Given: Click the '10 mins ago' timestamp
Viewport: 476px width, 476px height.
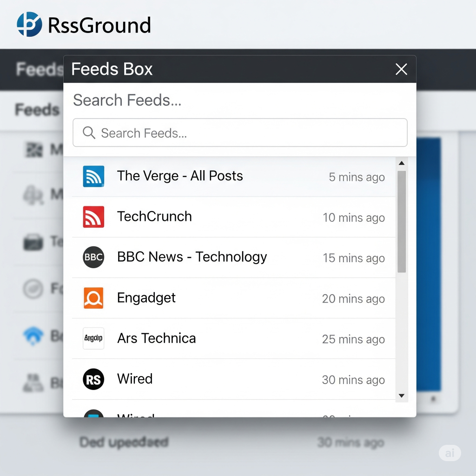Looking at the screenshot, I should [x=354, y=218].
